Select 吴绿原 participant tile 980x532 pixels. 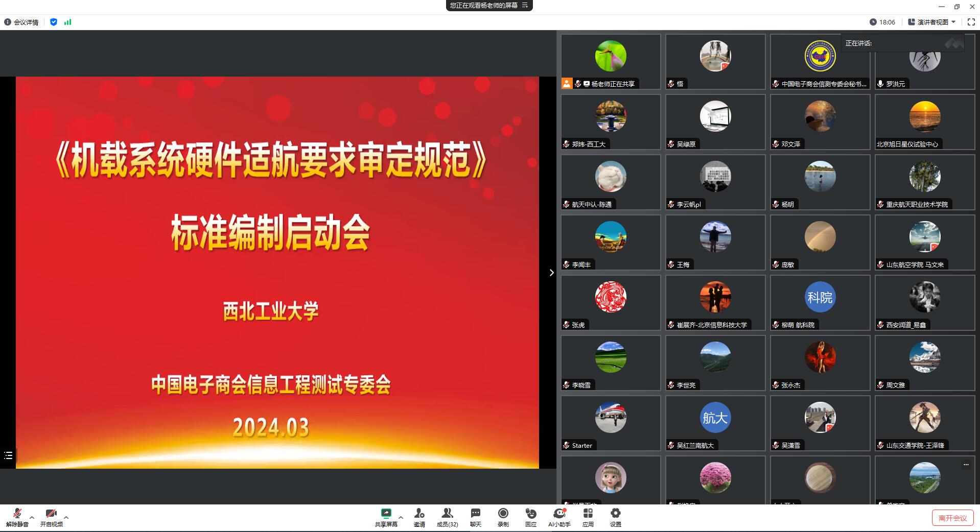[715, 122]
